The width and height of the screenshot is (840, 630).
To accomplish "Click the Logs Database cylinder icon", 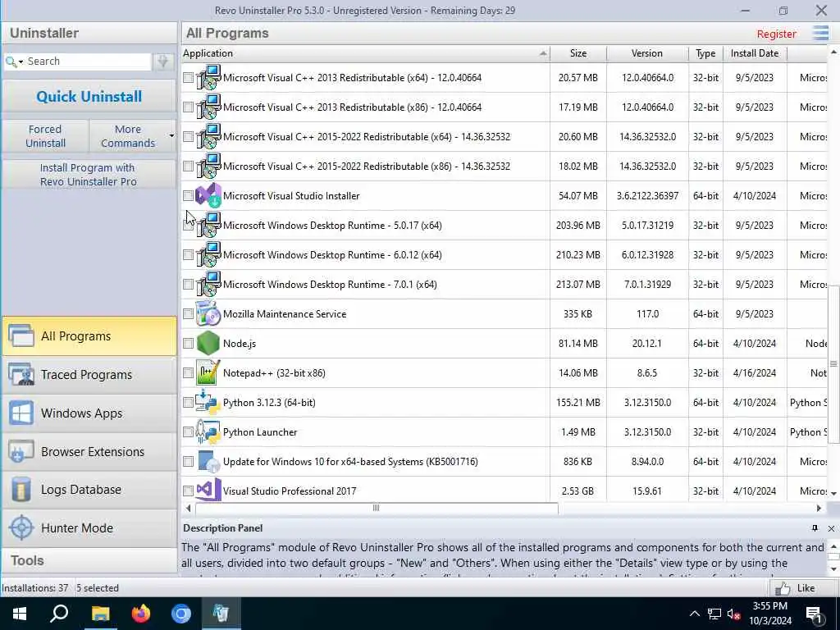I will (x=21, y=490).
